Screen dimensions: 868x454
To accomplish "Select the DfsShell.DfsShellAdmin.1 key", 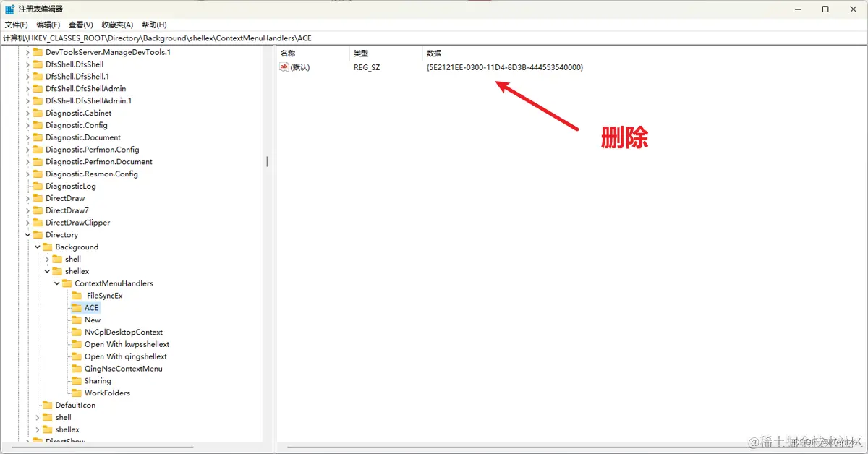I will 88,100.
